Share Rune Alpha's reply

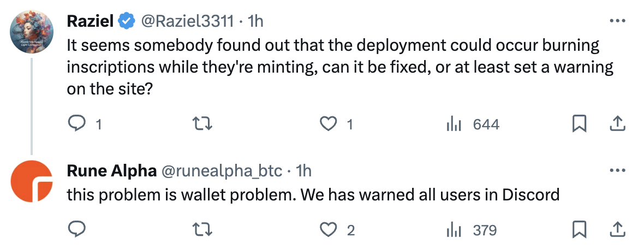616,230
